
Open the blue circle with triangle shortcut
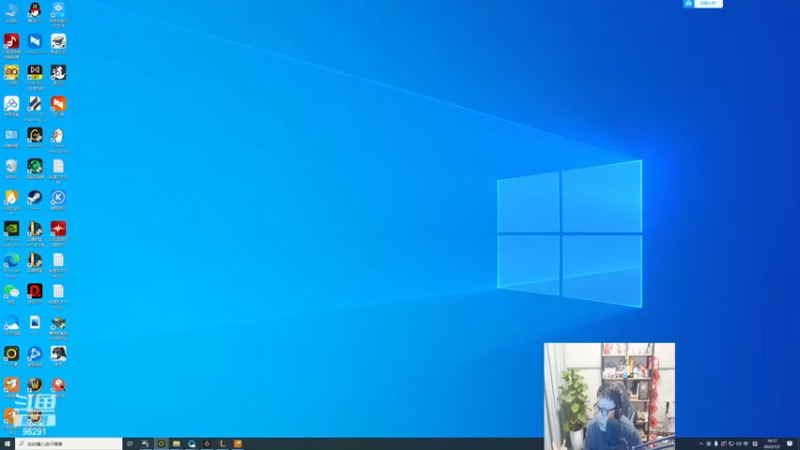point(35,354)
